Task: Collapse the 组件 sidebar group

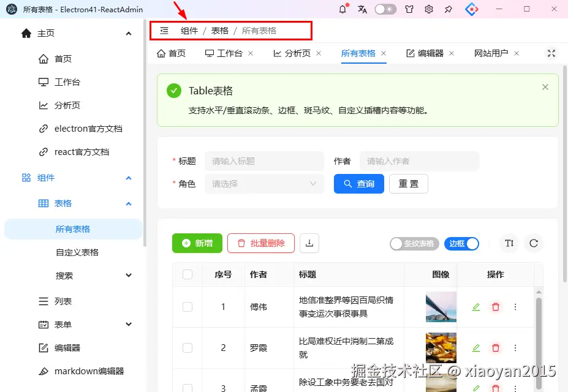Action: point(129,178)
